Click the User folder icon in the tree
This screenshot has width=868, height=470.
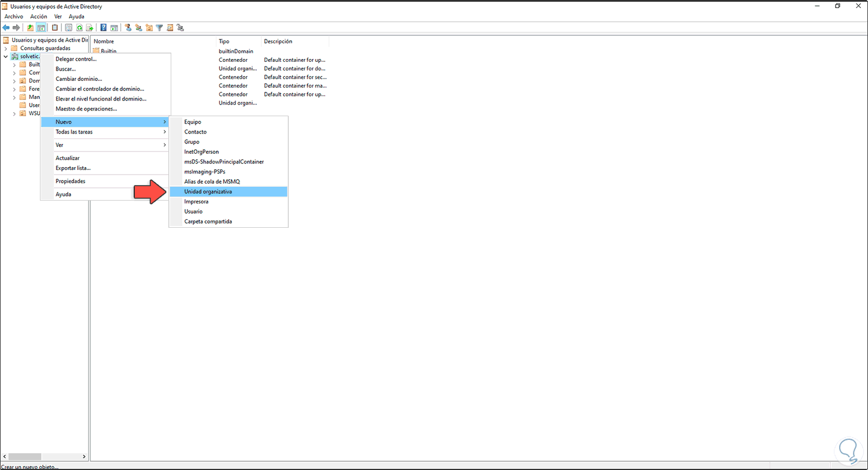point(23,105)
